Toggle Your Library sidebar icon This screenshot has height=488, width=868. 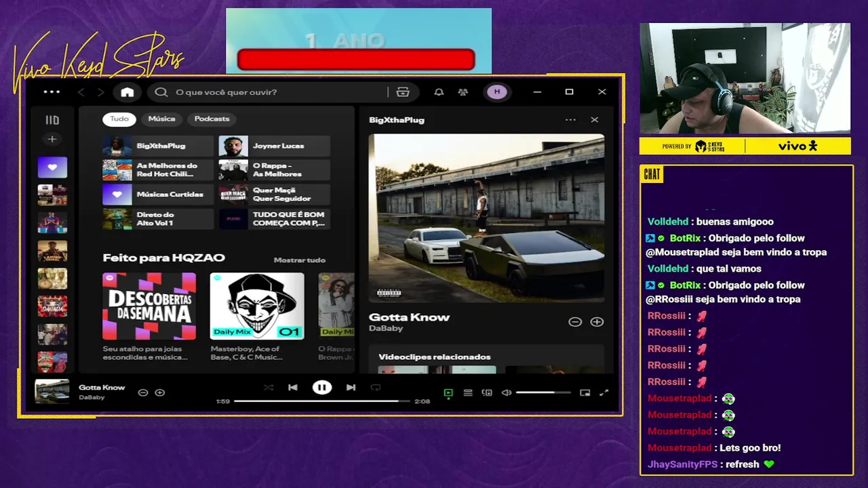(52, 120)
